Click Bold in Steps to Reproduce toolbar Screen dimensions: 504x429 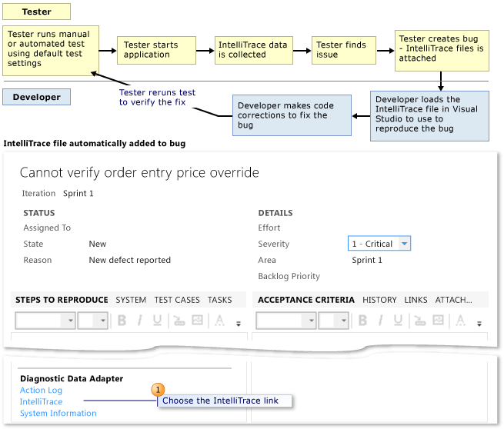pyautogui.click(x=122, y=320)
